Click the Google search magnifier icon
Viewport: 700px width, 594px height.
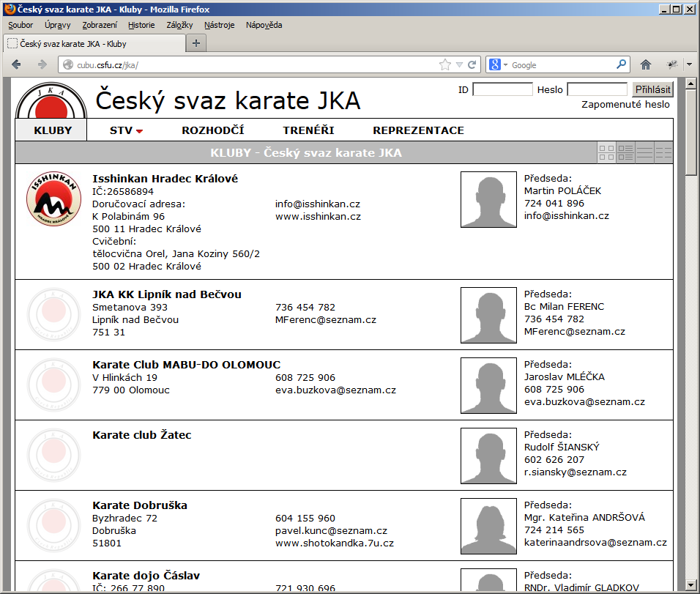[620, 64]
